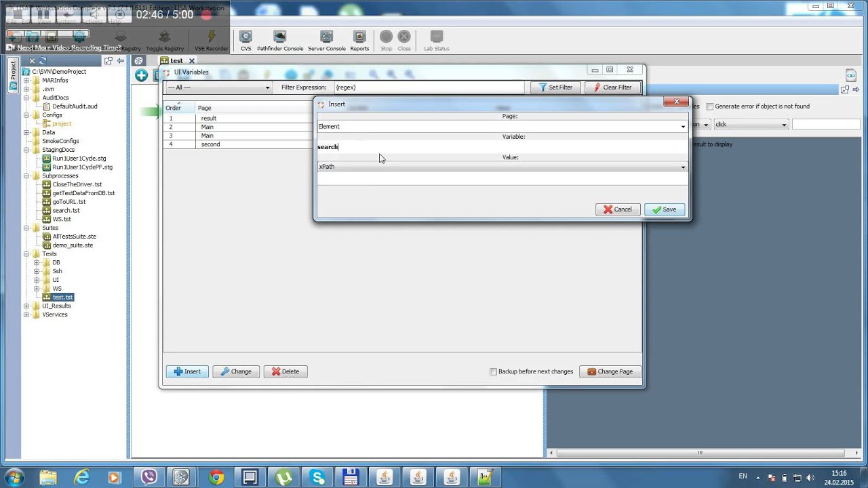This screenshot has height=488, width=868.
Task: Expand the UI_Results folder
Action: [27, 306]
